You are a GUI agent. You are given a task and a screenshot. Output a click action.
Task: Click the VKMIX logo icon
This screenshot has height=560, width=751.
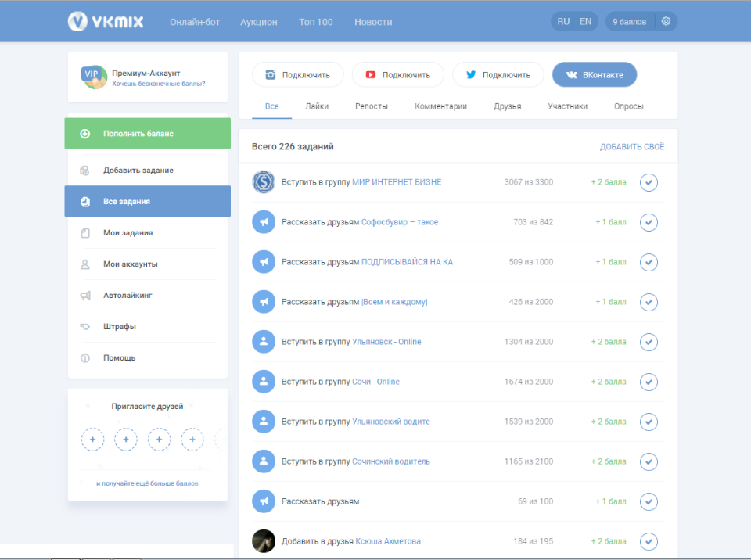(77, 22)
